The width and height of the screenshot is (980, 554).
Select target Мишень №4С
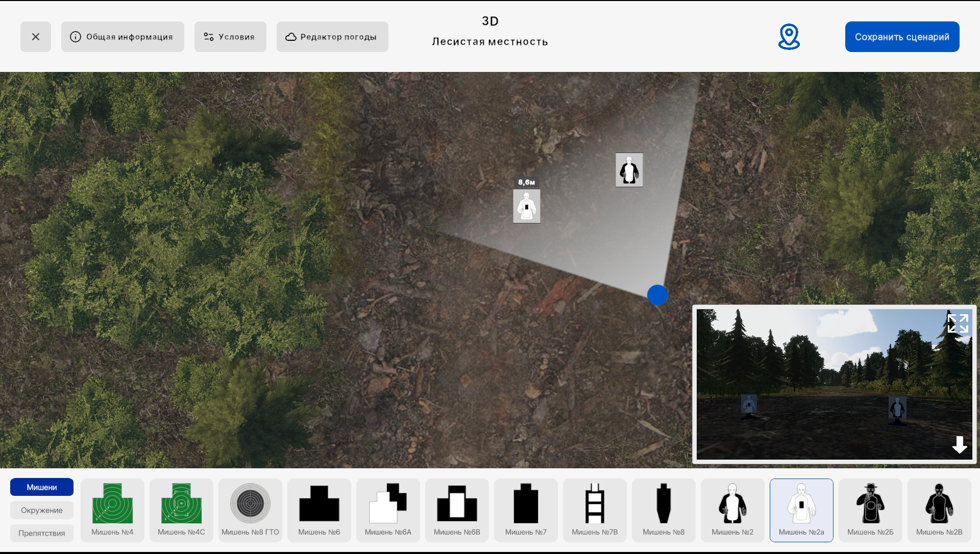tap(181, 510)
